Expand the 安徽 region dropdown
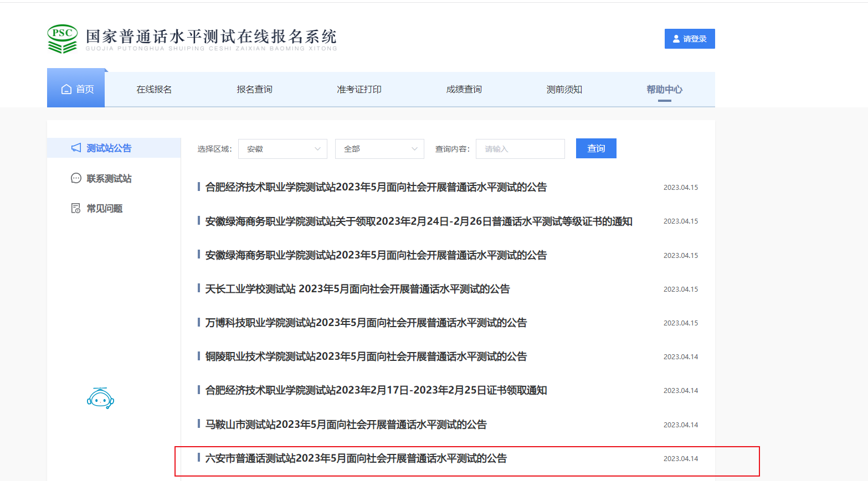868x481 pixels. point(283,149)
